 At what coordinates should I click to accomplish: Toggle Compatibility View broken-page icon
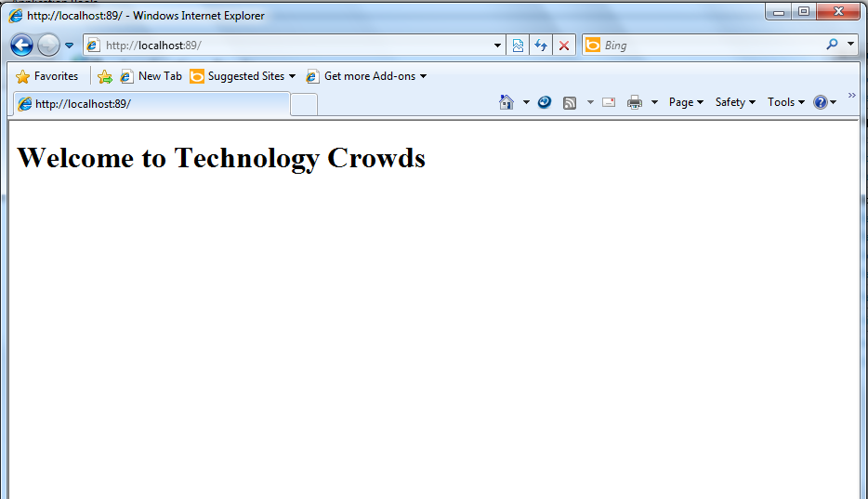pyautogui.click(x=518, y=46)
